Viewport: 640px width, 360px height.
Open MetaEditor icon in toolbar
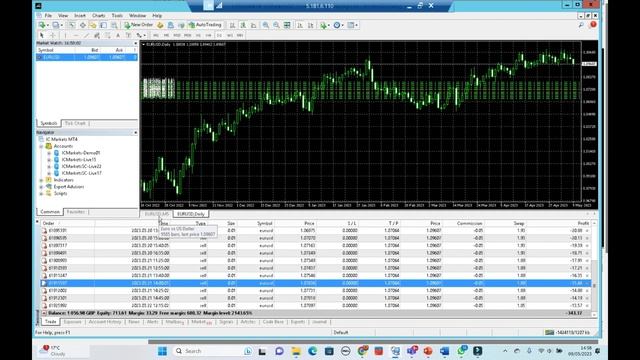[160, 25]
